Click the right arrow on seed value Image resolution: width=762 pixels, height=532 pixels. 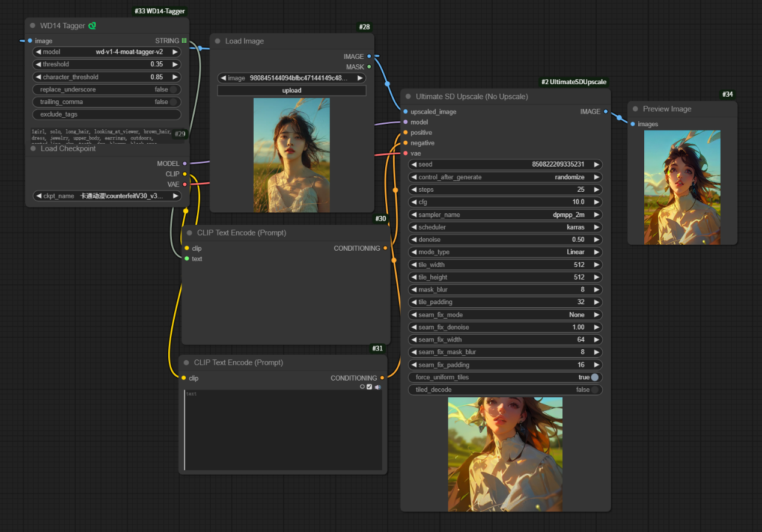click(x=596, y=165)
